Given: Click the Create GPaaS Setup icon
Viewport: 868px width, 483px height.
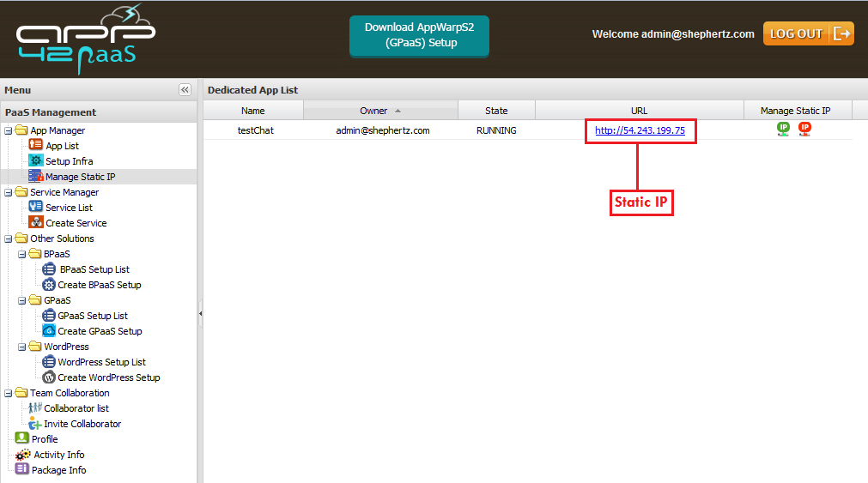Looking at the screenshot, I should [49, 331].
